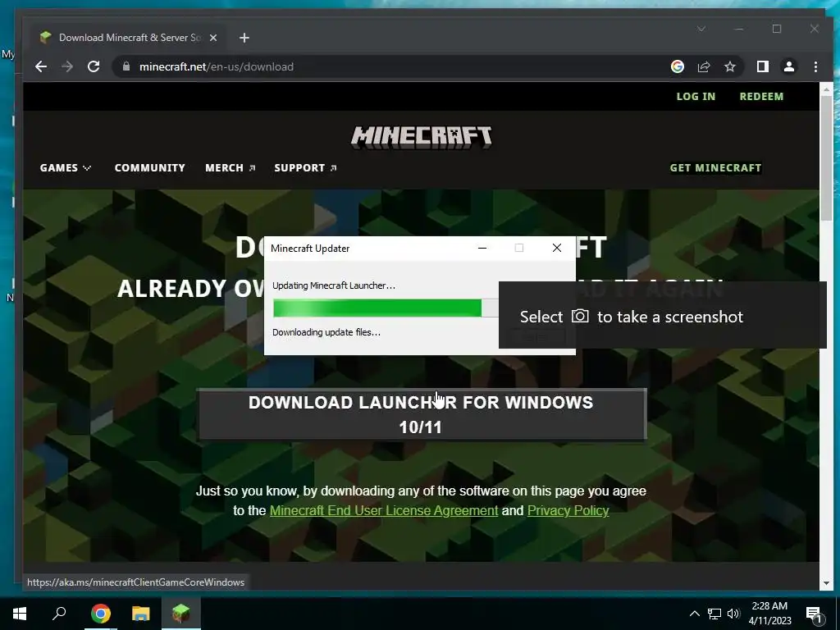Bookmark this page with the star icon

pyautogui.click(x=729, y=66)
